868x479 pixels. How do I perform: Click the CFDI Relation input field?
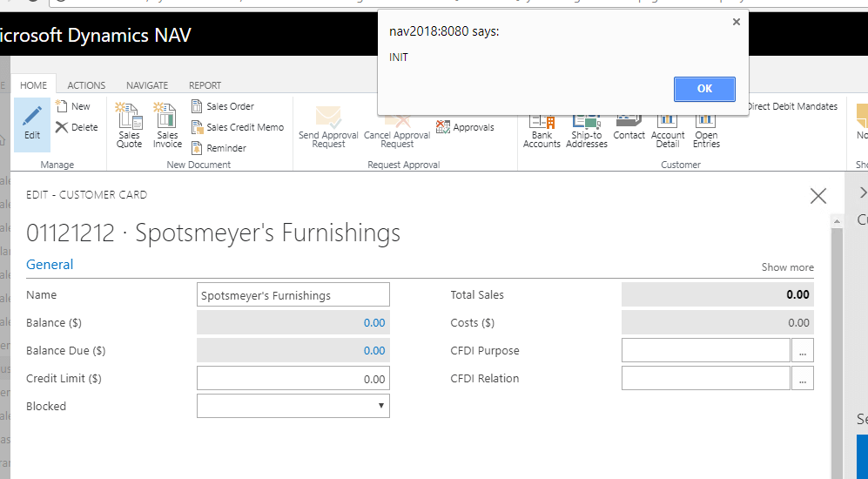(706, 378)
